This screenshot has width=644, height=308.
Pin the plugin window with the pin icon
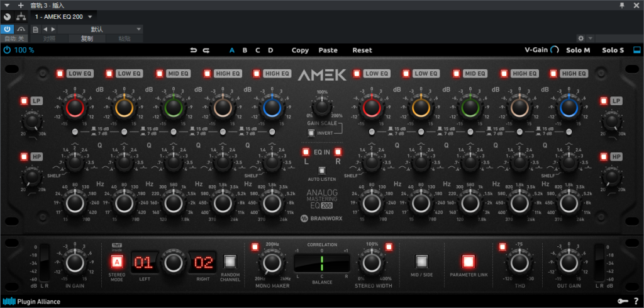coord(623,5)
